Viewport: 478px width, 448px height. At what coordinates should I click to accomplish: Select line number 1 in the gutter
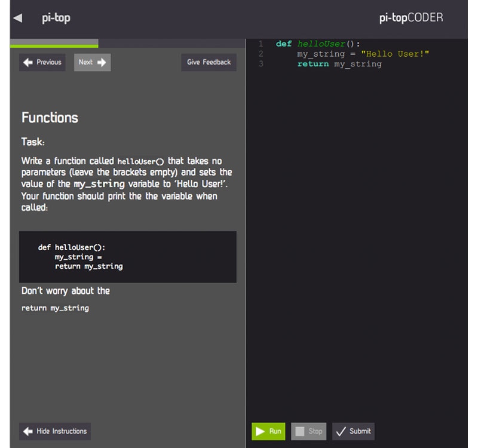coord(261,44)
